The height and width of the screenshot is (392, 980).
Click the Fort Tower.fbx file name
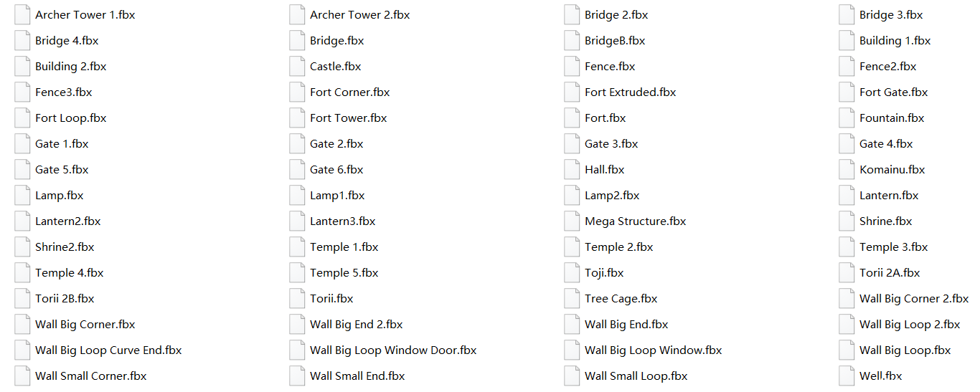[348, 118]
